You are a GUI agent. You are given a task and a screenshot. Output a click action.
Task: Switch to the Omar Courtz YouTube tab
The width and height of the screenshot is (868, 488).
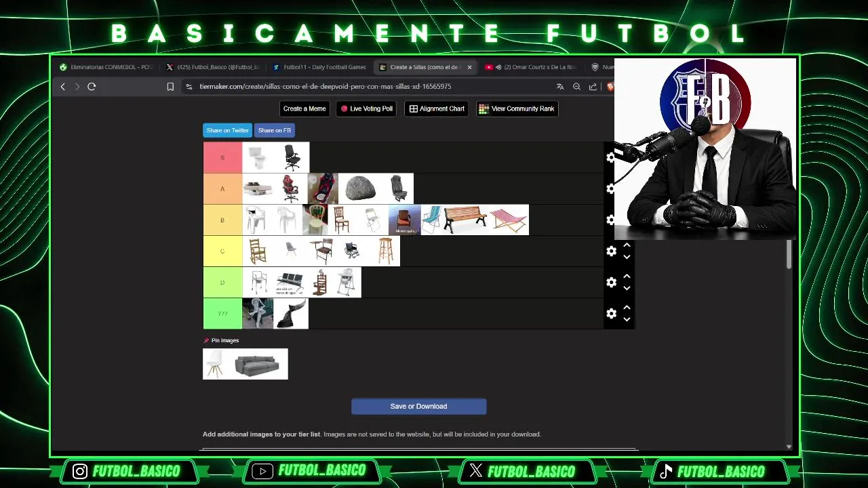coord(531,67)
